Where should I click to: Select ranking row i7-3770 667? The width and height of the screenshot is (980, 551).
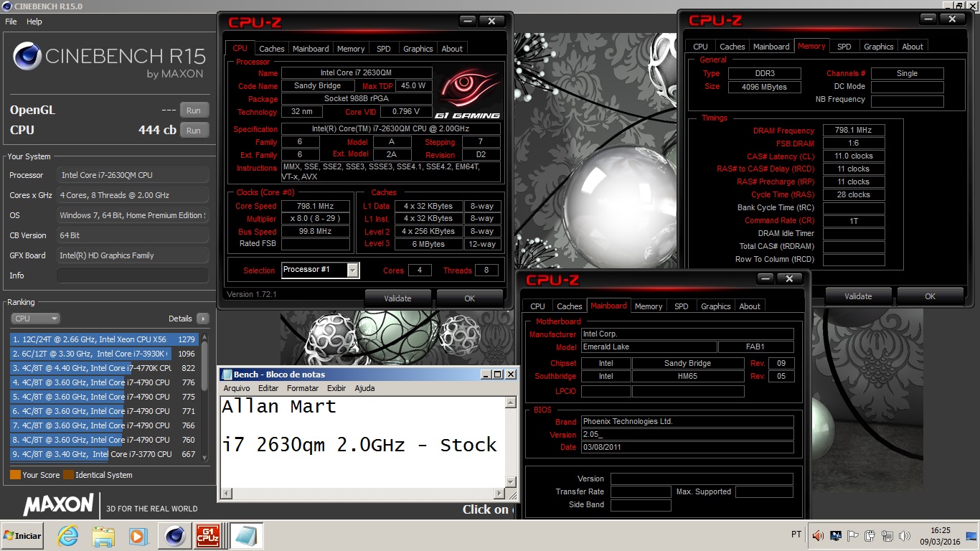point(105,454)
